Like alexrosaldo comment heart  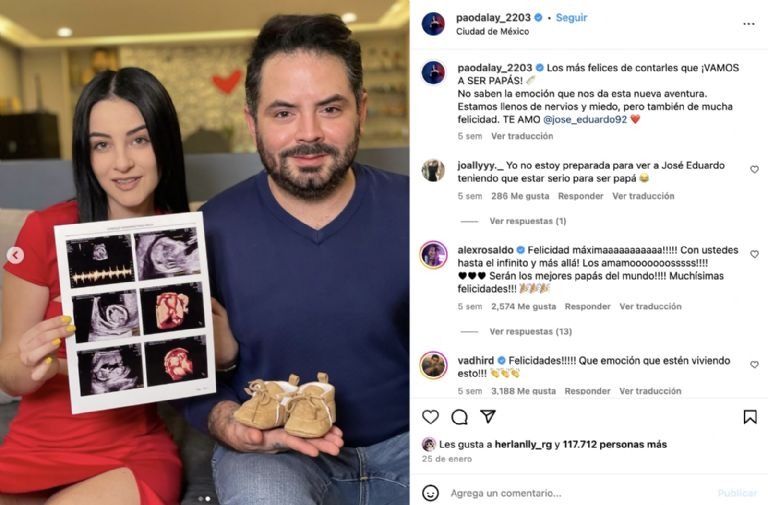click(754, 254)
